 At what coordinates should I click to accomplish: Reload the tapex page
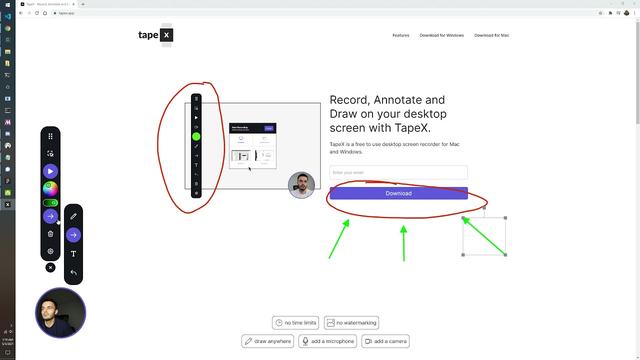(37, 13)
